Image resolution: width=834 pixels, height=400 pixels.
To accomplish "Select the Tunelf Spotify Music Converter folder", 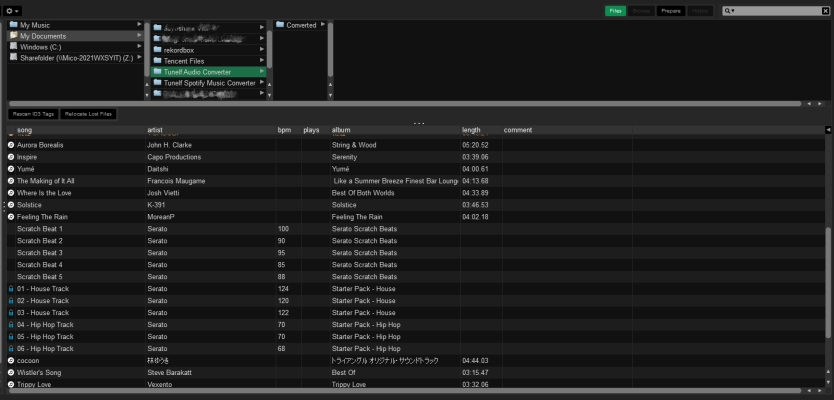I will (208, 83).
